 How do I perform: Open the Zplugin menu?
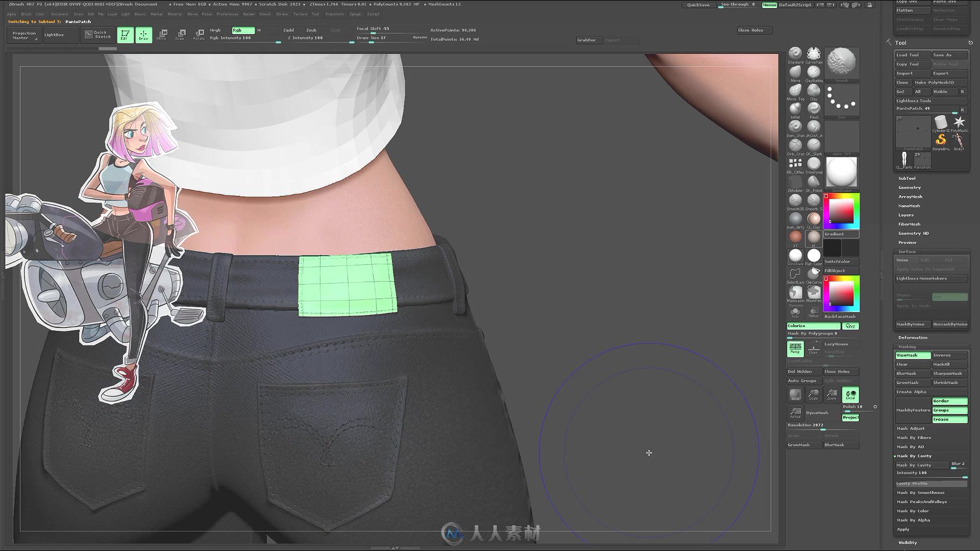pyautogui.click(x=355, y=14)
